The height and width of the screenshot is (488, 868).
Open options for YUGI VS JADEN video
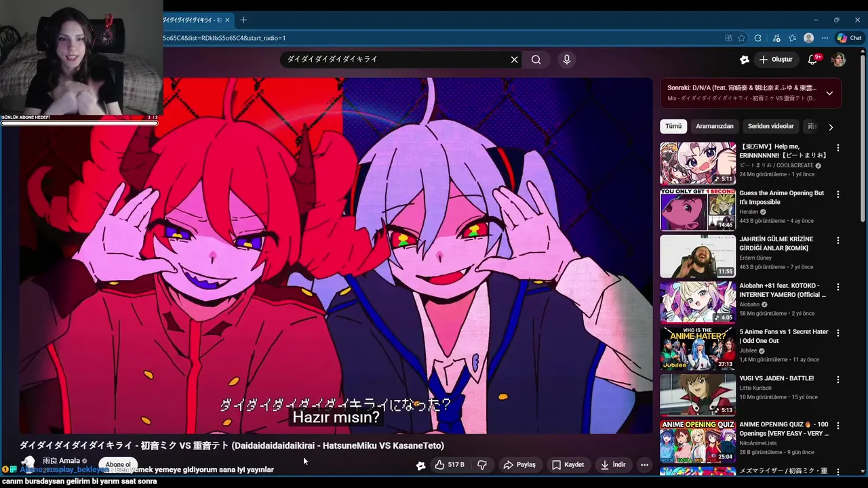838,379
